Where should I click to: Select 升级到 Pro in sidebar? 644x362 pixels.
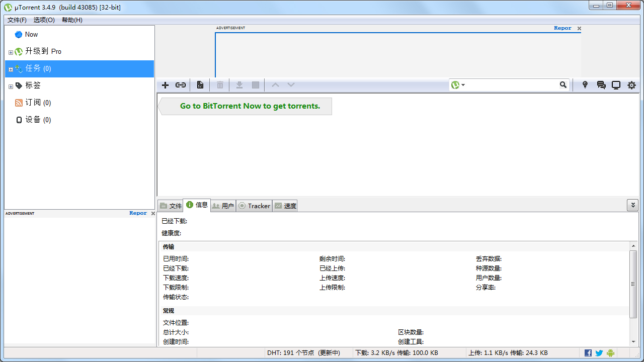click(79, 52)
